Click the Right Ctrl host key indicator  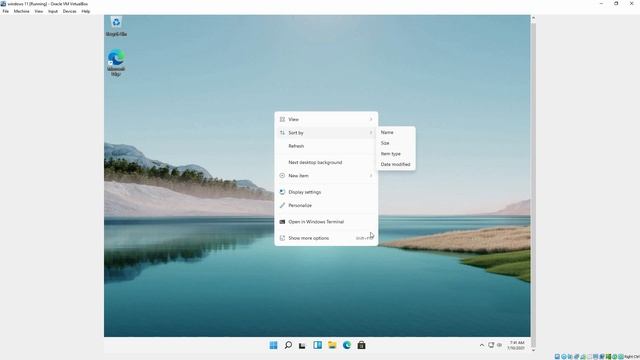632,357
